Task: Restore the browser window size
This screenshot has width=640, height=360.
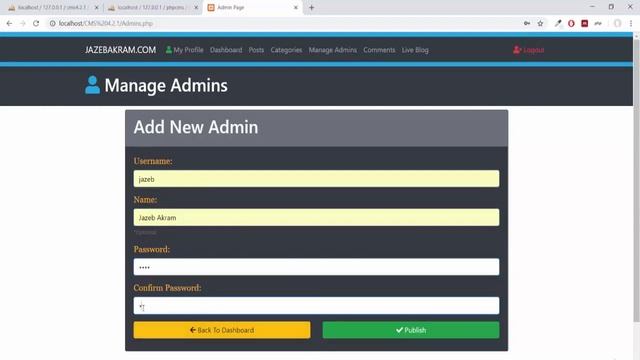Action: (x=611, y=7)
